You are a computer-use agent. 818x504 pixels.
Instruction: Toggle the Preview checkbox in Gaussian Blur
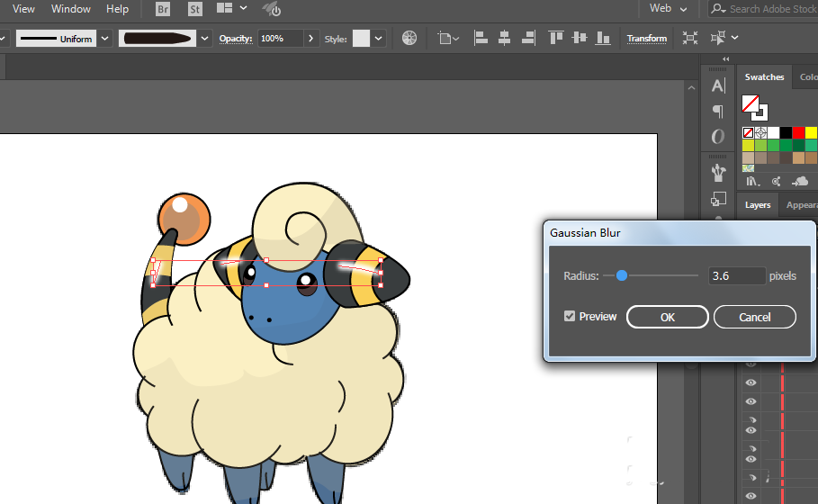click(569, 316)
